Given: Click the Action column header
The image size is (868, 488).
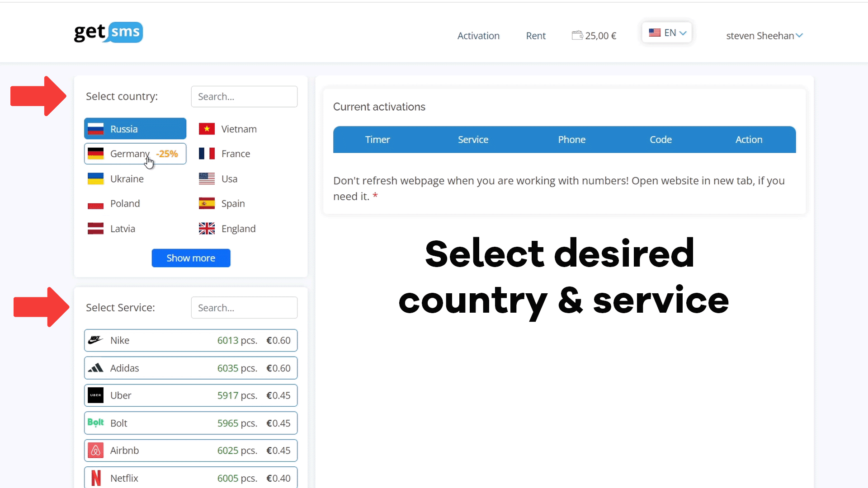Looking at the screenshot, I should pyautogui.click(x=749, y=140).
